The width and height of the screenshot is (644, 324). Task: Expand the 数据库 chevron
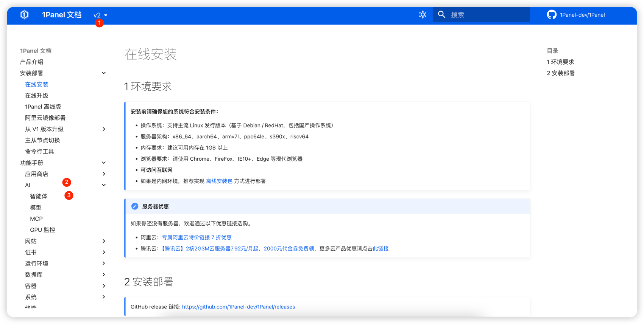tap(104, 274)
